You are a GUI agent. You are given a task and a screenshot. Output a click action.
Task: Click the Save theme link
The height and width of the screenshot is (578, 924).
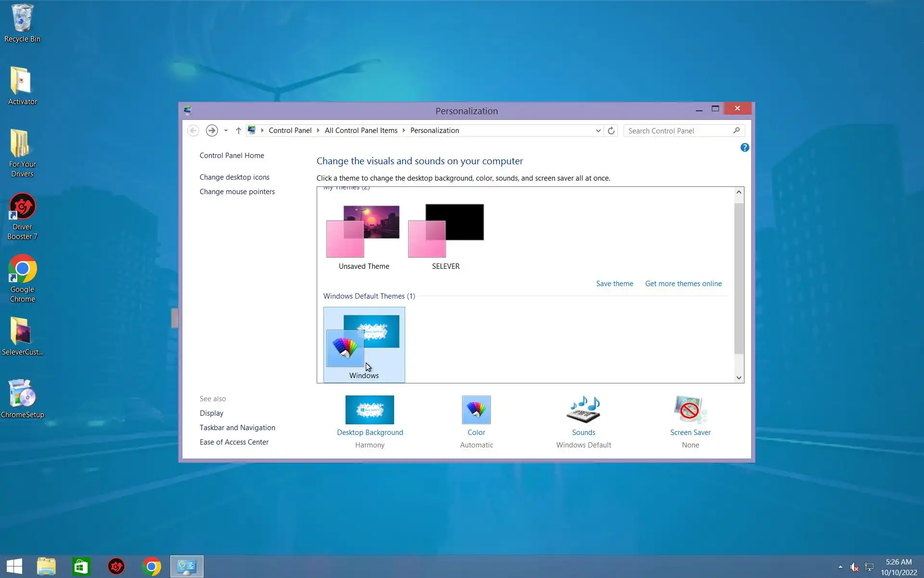click(x=614, y=284)
